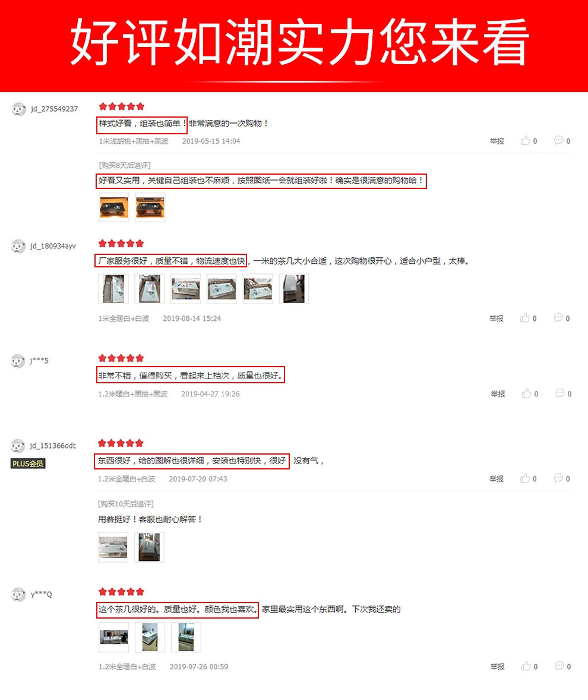Open comments on j***5's review
The width and height of the screenshot is (588, 700).
[x=564, y=394]
